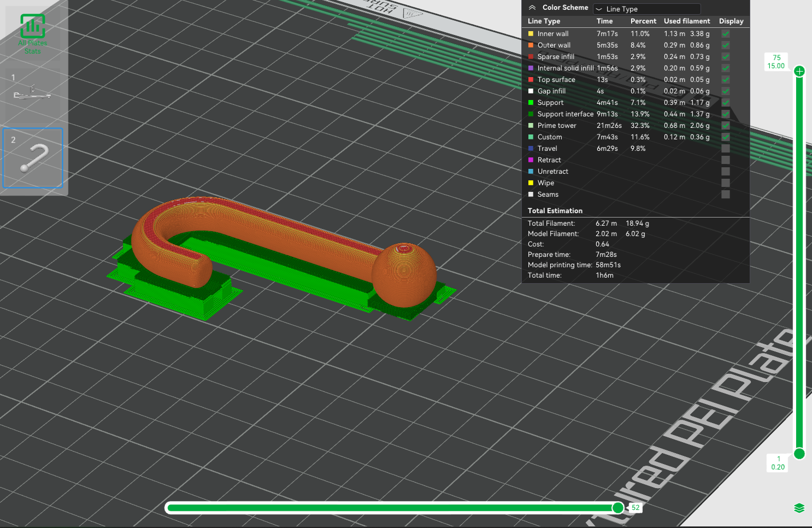Show Seams in the preview
Image resolution: width=812 pixels, height=528 pixels.
[x=725, y=194]
